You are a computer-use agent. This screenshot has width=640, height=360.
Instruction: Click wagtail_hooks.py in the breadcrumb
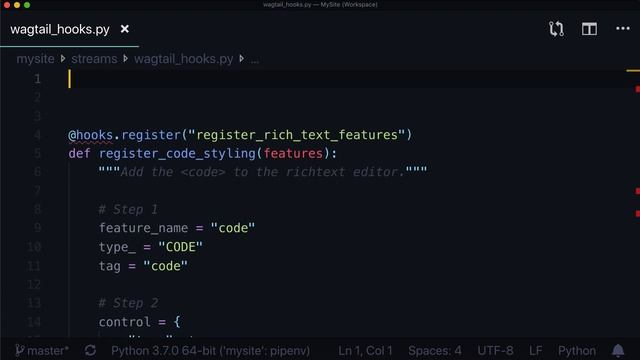184,59
